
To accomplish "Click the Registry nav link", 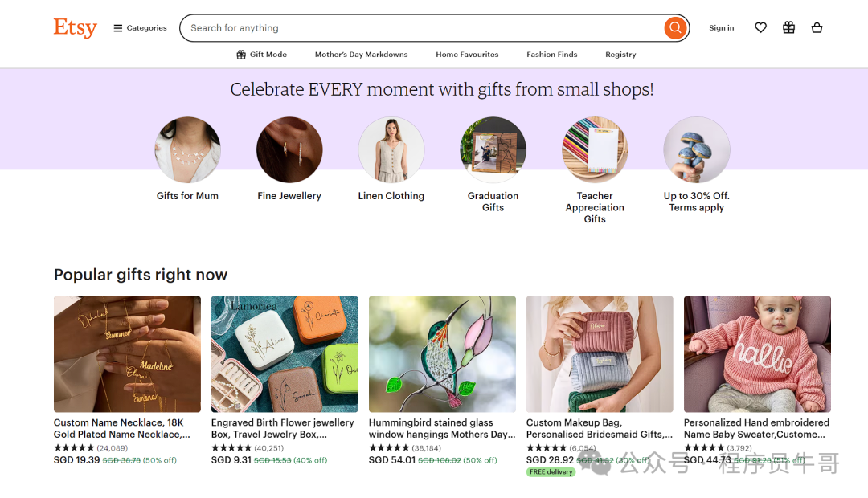I will click(x=620, y=55).
